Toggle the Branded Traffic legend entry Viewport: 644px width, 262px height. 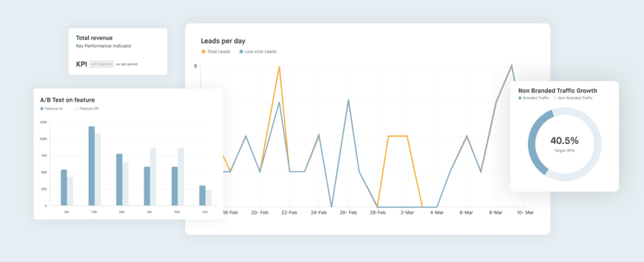pyautogui.click(x=534, y=98)
